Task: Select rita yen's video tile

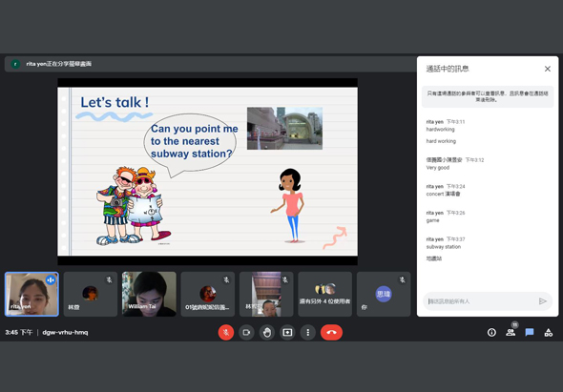Action: [x=31, y=294]
